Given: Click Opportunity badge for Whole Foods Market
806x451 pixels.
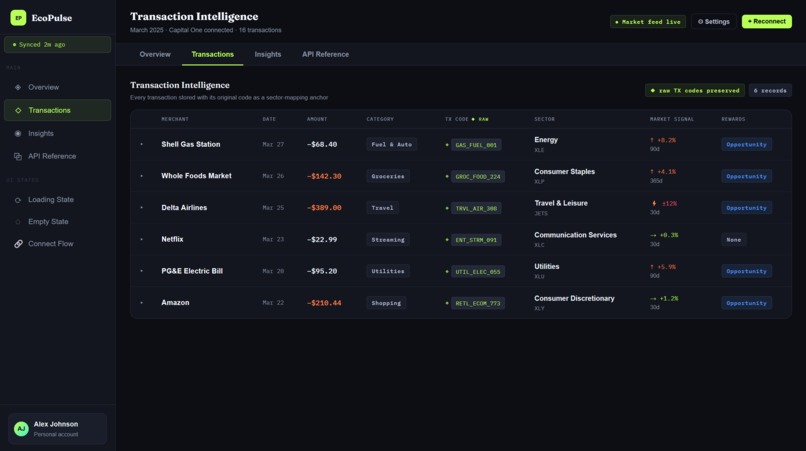Looking at the screenshot, I should click(x=746, y=176).
